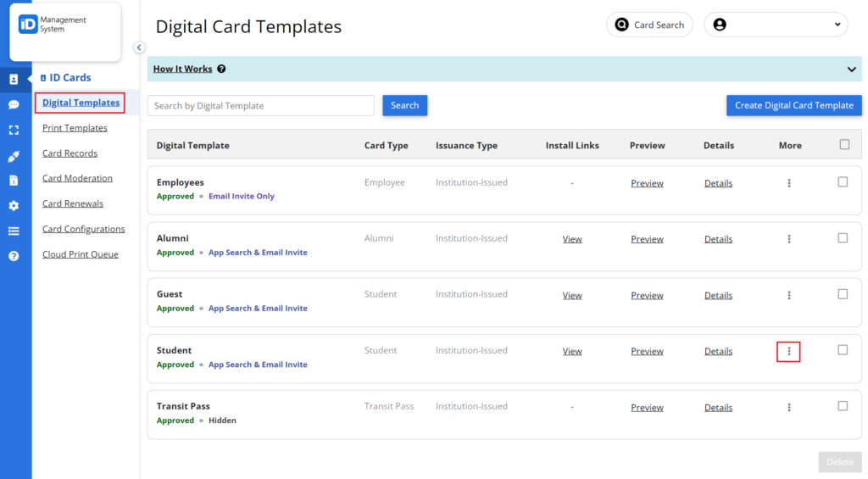Click the Digital Template column header
The image size is (868, 479).
pyautogui.click(x=192, y=146)
